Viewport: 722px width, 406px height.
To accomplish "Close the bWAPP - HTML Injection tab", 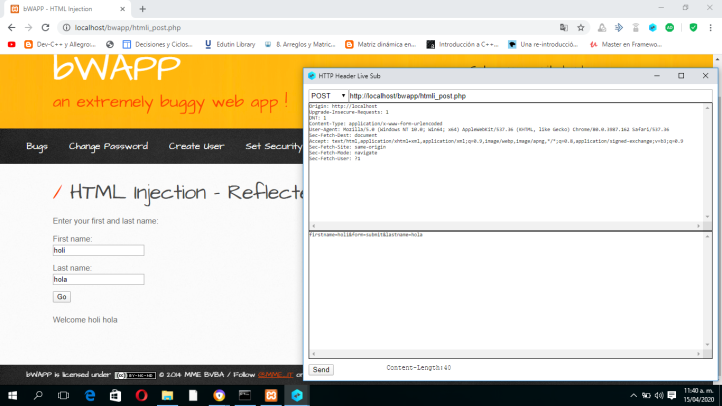I will click(x=122, y=9).
